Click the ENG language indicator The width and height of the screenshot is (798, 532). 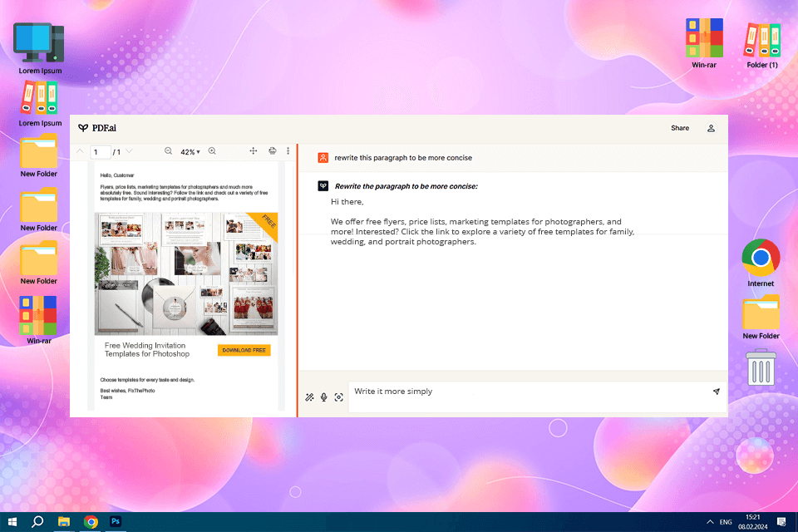(726, 522)
